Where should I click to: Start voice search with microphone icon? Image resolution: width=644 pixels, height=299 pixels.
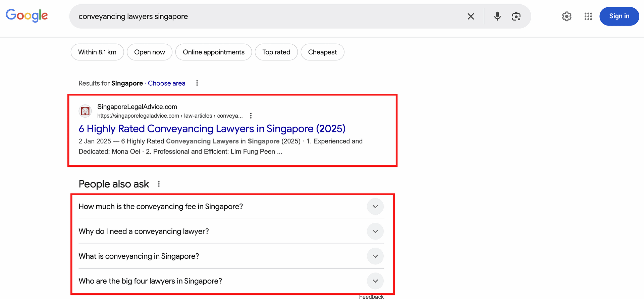[x=497, y=16]
